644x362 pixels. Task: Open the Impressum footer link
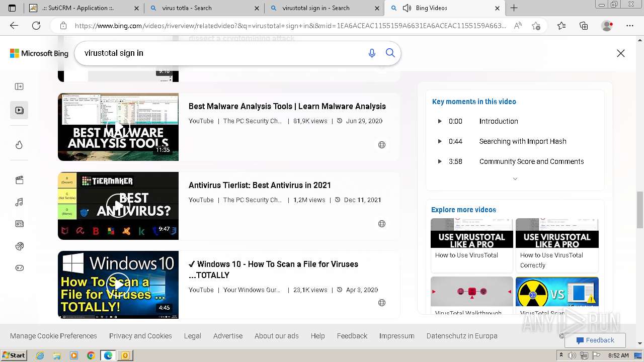pos(397,336)
